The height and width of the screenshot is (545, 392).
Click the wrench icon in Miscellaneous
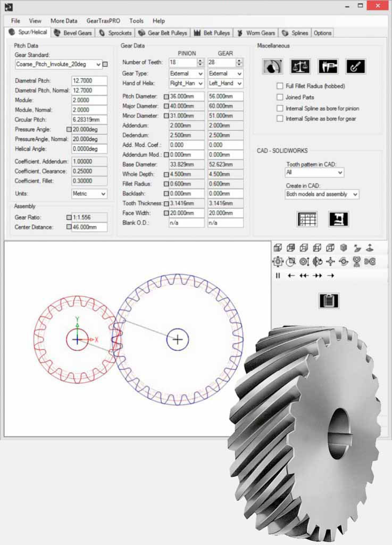355,66
